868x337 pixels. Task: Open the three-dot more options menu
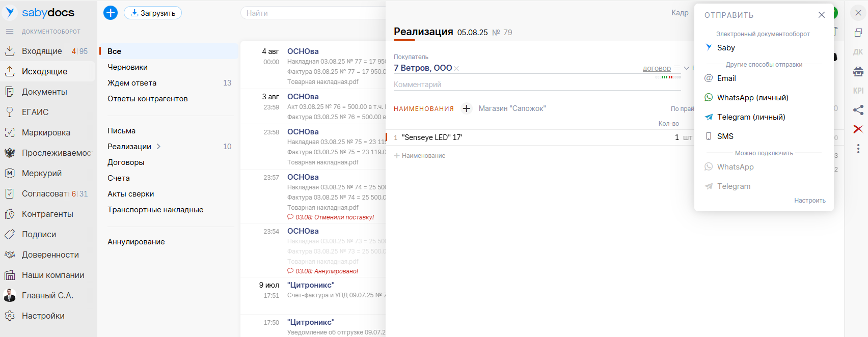pyautogui.click(x=858, y=149)
